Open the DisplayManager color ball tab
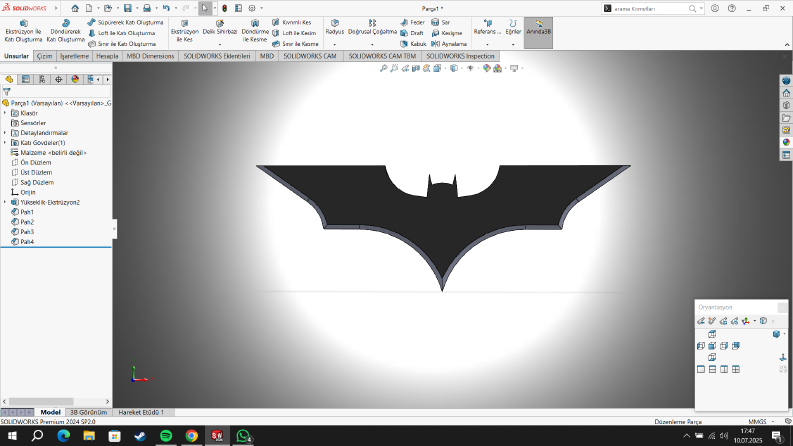793x446 pixels. [75, 79]
